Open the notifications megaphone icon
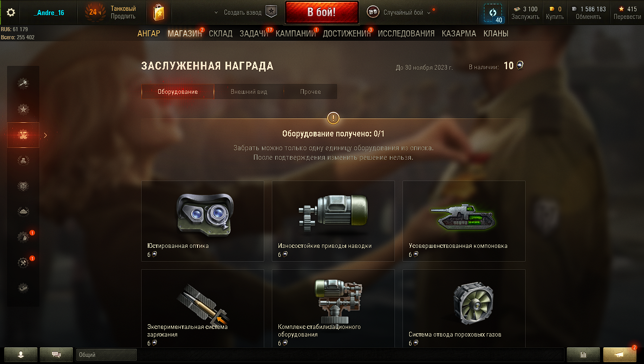 click(x=619, y=355)
